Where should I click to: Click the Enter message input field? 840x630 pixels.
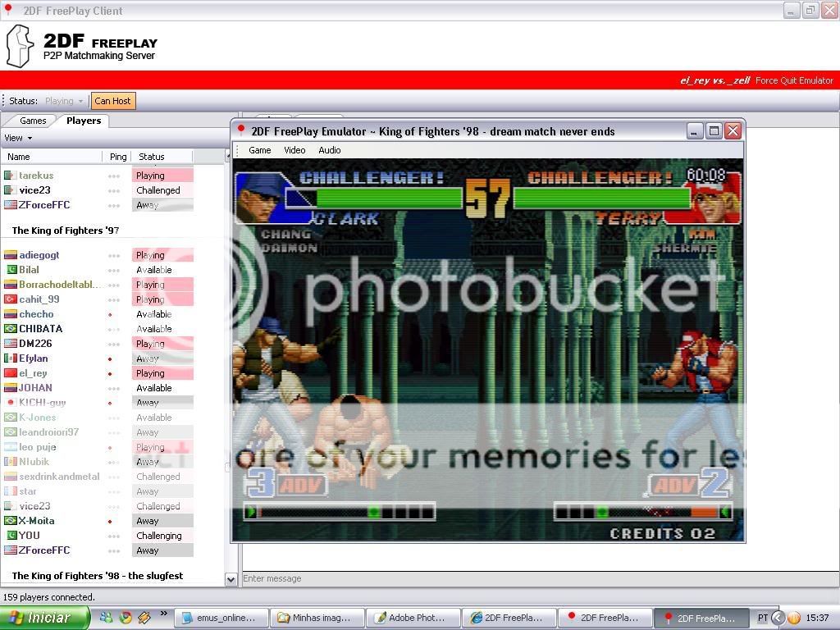533,578
